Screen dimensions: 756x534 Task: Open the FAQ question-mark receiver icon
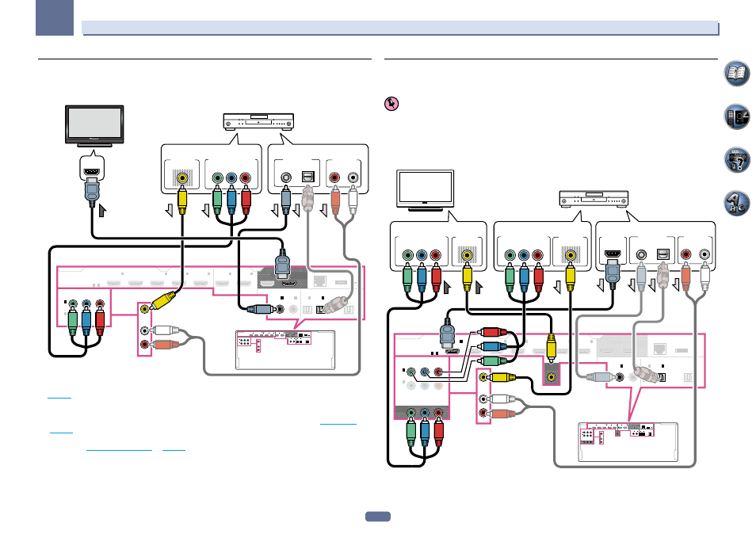click(736, 160)
